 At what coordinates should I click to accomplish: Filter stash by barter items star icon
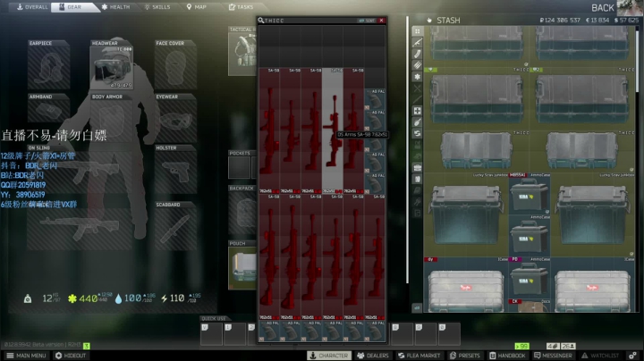pos(418,77)
